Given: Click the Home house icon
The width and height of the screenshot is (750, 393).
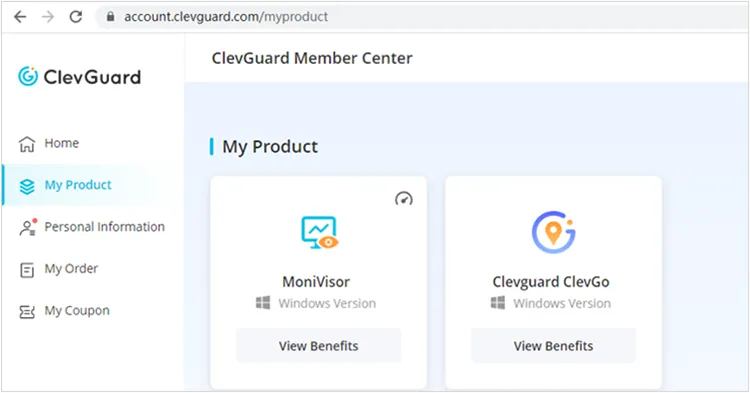Looking at the screenshot, I should point(27,144).
